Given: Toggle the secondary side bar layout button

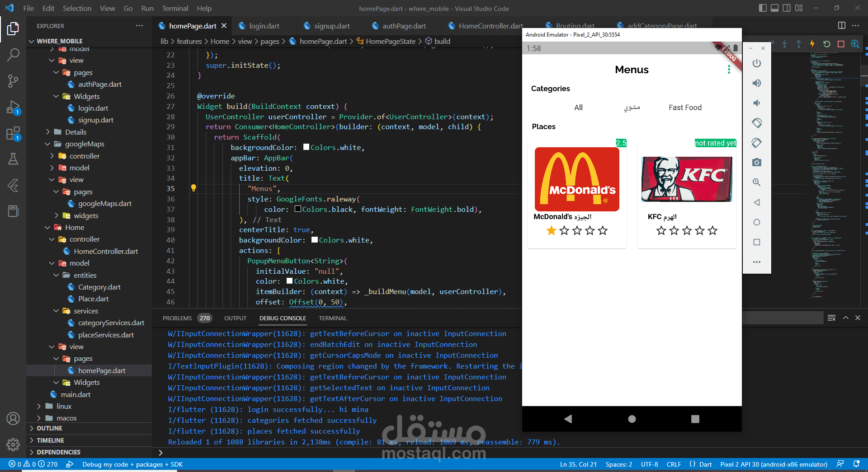Looking at the screenshot, I should pyautogui.click(x=787, y=8).
